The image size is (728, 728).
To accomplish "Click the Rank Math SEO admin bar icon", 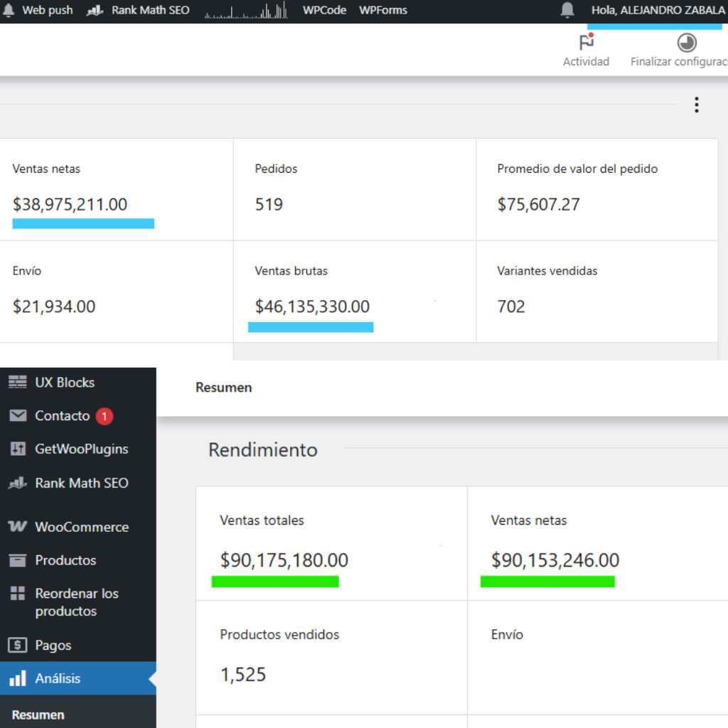I will (95, 11).
